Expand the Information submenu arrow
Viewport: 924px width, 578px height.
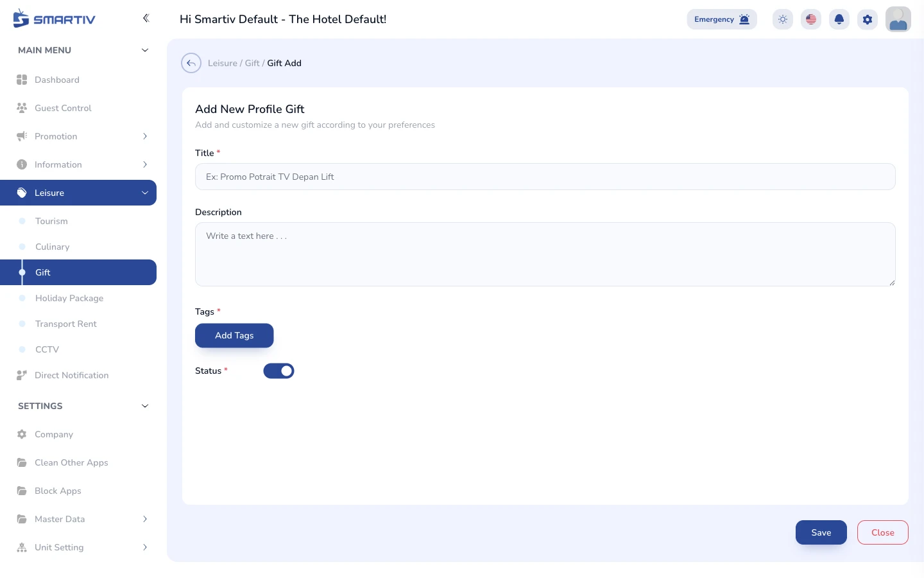coord(145,164)
